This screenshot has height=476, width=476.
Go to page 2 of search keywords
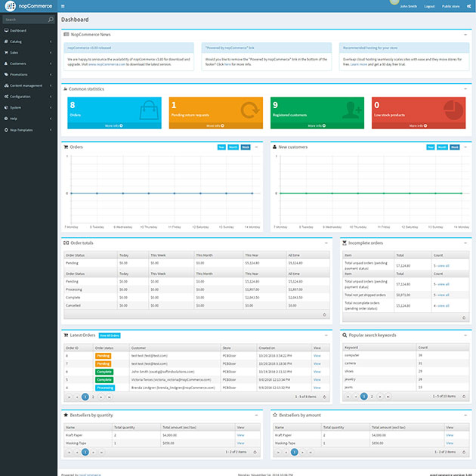[x=372, y=396]
